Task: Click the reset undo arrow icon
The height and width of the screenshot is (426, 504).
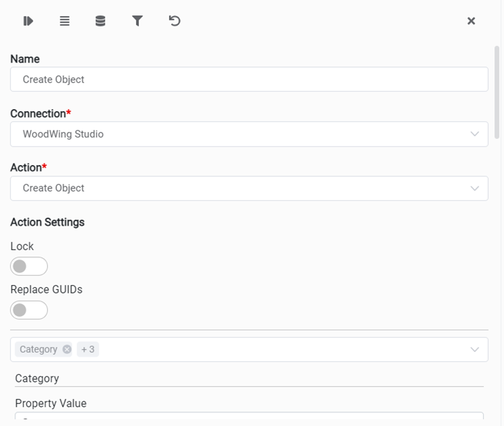Action: click(175, 21)
